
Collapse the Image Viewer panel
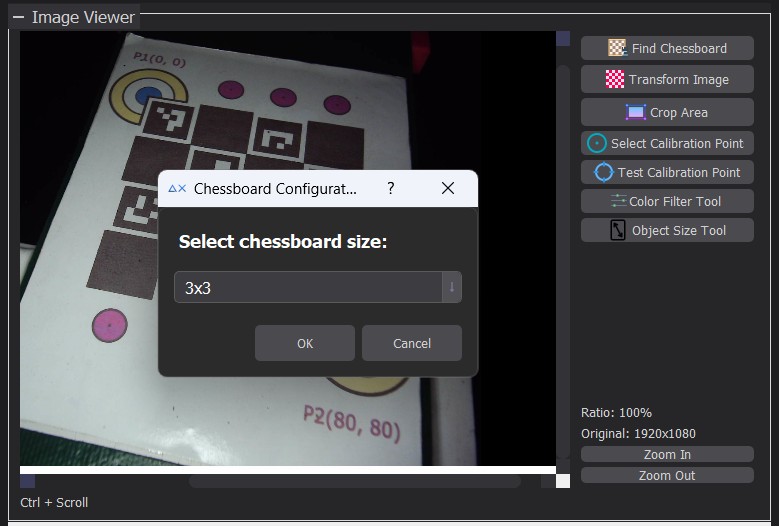19,17
